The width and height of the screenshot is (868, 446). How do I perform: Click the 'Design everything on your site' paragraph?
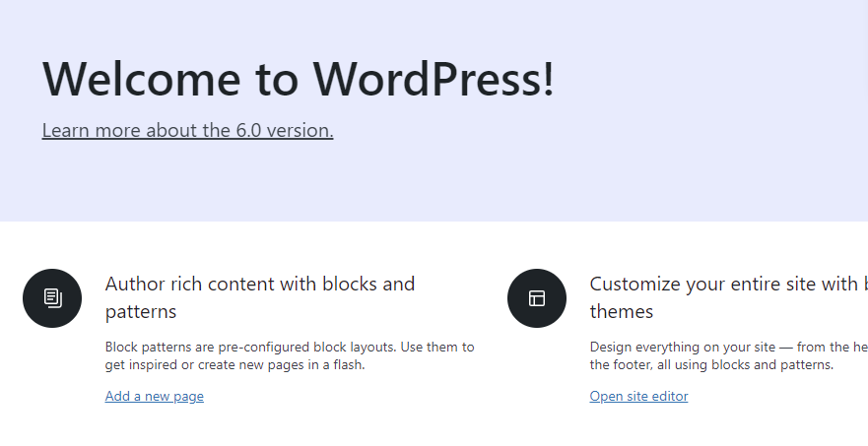728,355
